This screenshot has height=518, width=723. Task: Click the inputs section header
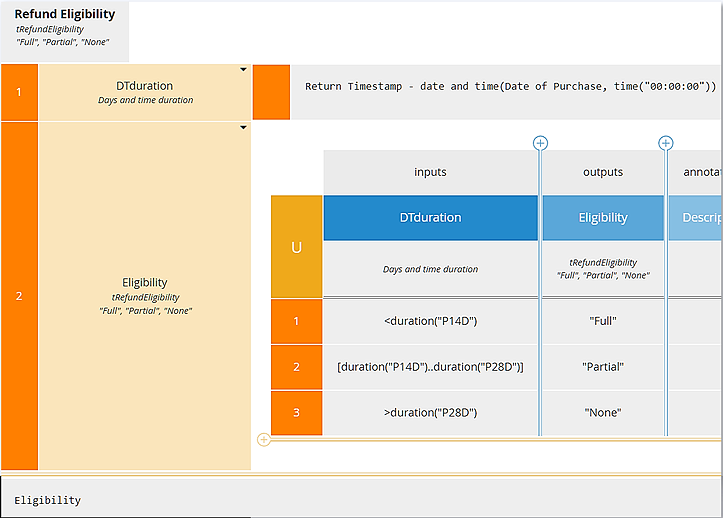(x=430, y=172)
